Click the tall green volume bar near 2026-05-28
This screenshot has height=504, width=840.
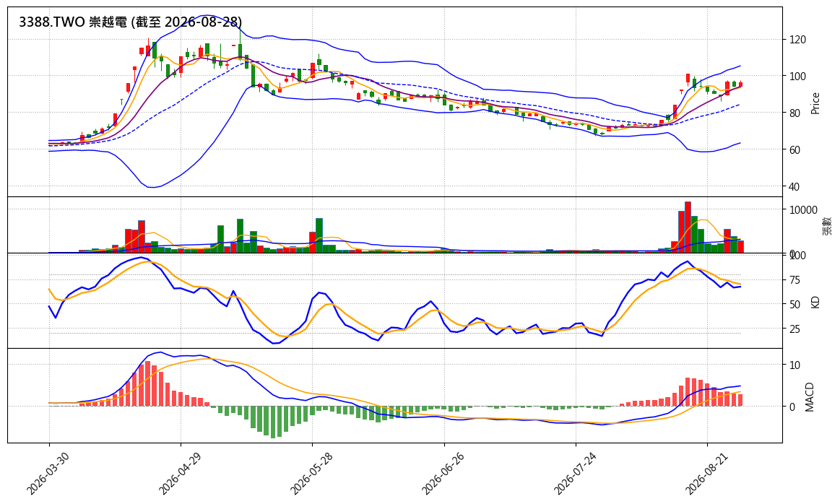click(x=319, y=235)
